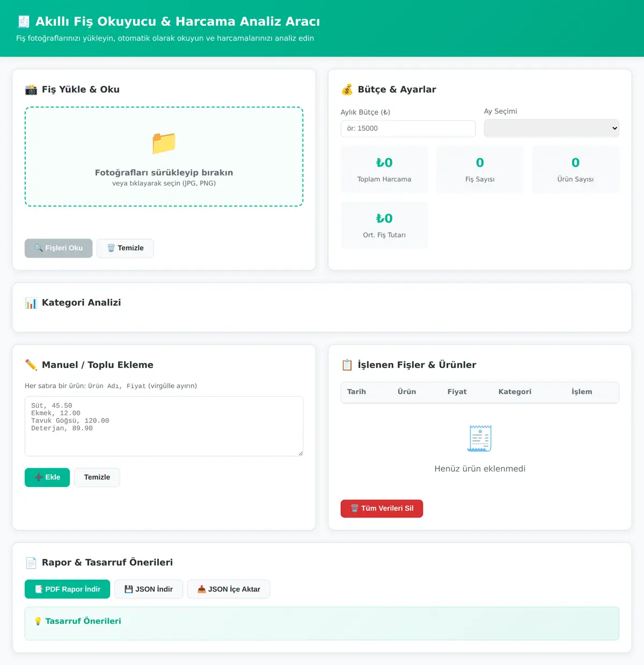This screenshot has height=665, width=644.
Task: Click the bar chart icon beside Kategori Analizi
Action: tap(31, 303)
